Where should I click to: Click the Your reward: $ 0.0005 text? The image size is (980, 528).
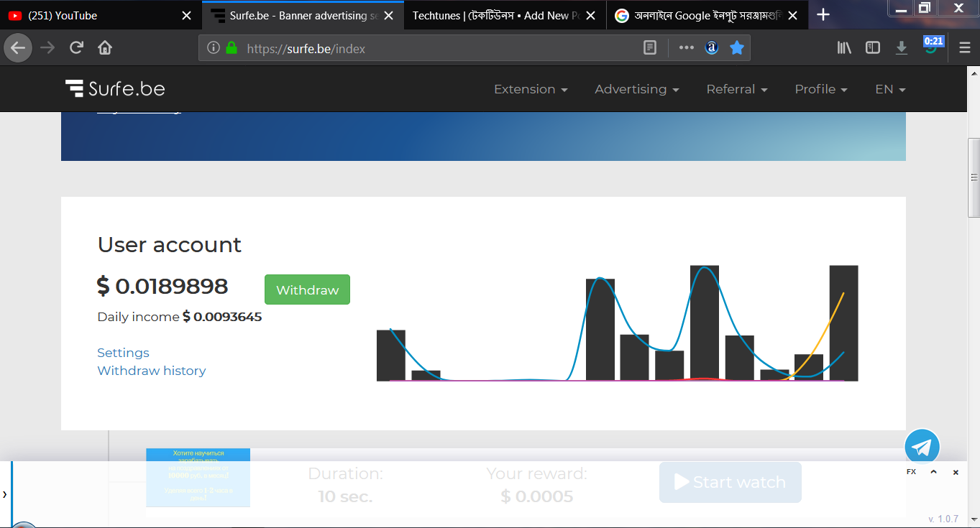(x=537, y=485)
